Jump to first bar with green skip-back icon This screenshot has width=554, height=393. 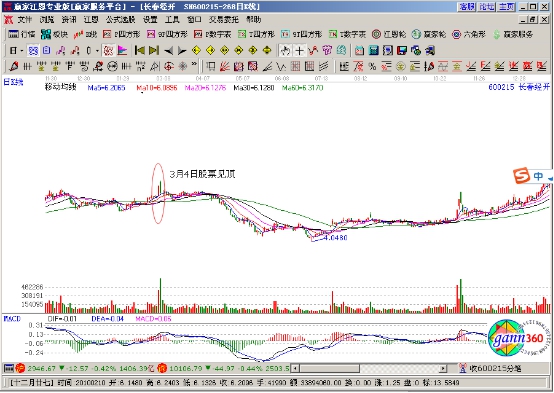click(140, 51)
